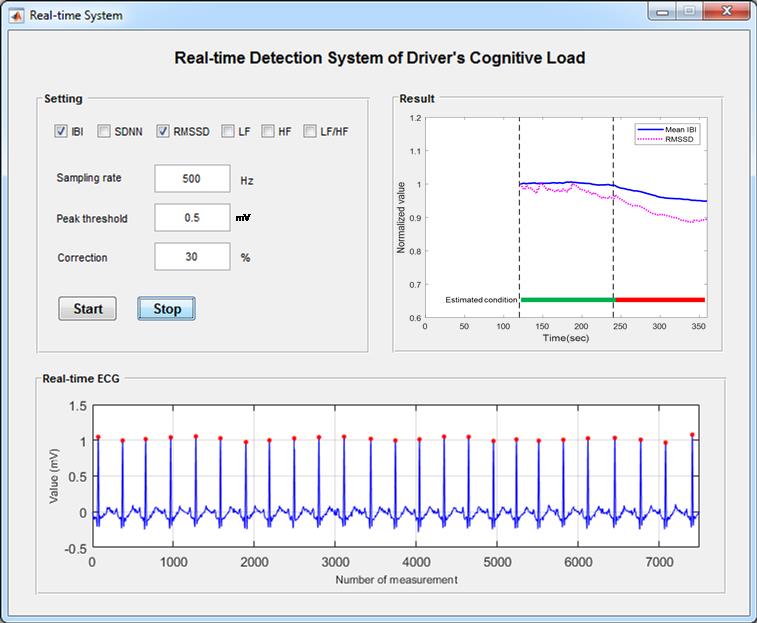Click the RMSSD legend entry in the plot

pyautogui.click(x=666, y=139)
